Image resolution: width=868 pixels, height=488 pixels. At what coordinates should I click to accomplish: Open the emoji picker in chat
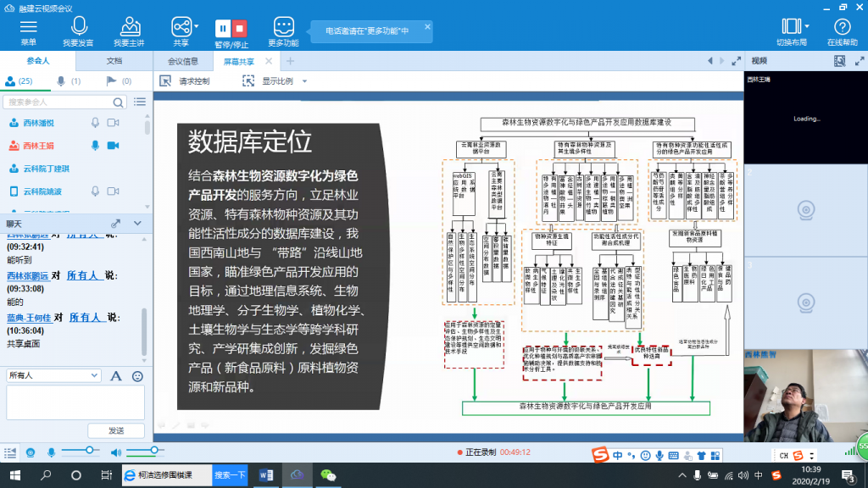(137, 375)
